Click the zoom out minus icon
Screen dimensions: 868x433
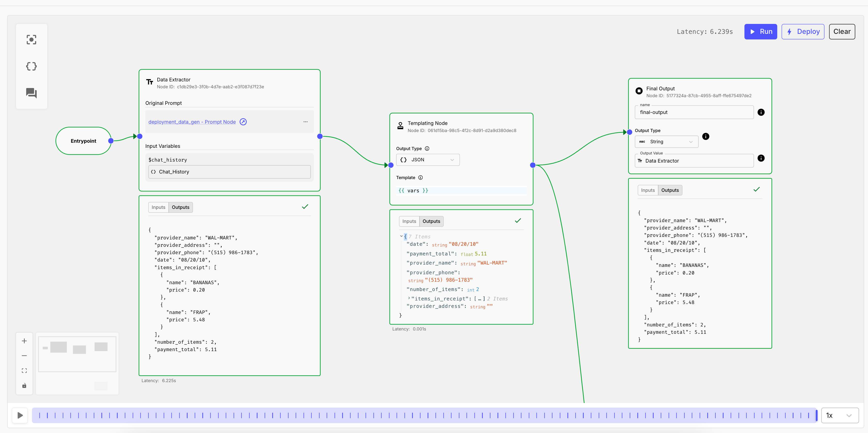[x=24, y=356]
